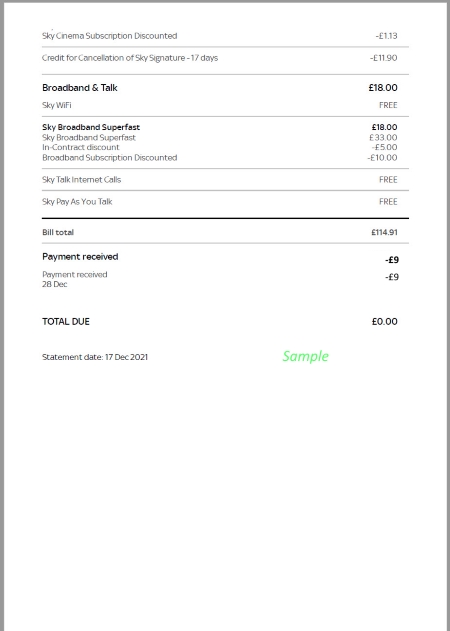Click Credit for Cancellation of Sky Signature text
The height and width of the screenshot is (631, 450).
pyautogui.click(x=130, y=58)
